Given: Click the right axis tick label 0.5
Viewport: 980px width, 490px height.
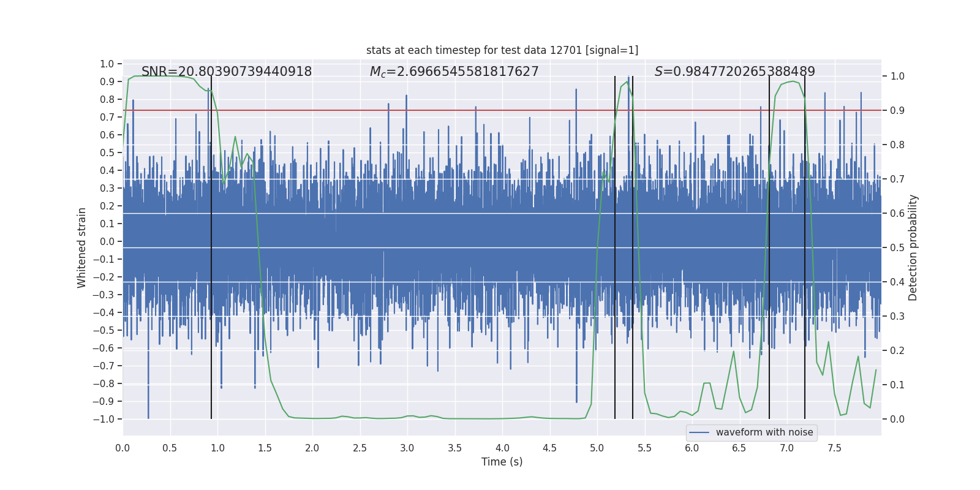Looking at the screenshot, I should [x=897, y=247].
